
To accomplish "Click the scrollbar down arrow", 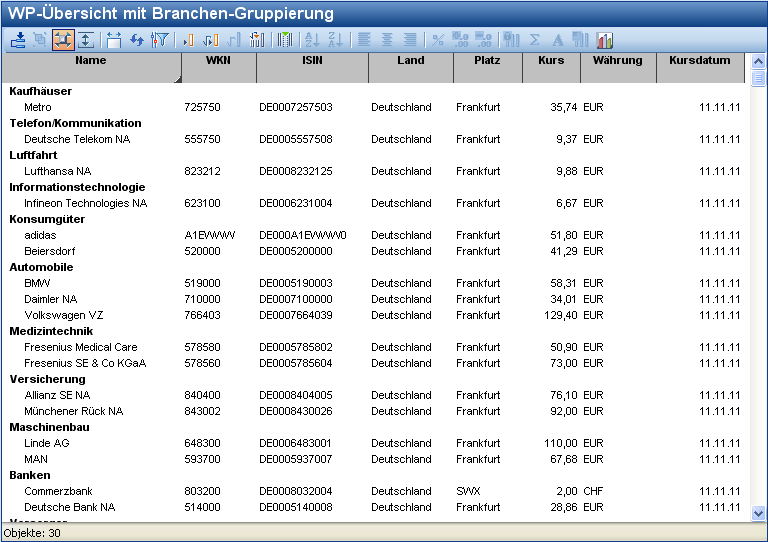I will tap(758, 513).
